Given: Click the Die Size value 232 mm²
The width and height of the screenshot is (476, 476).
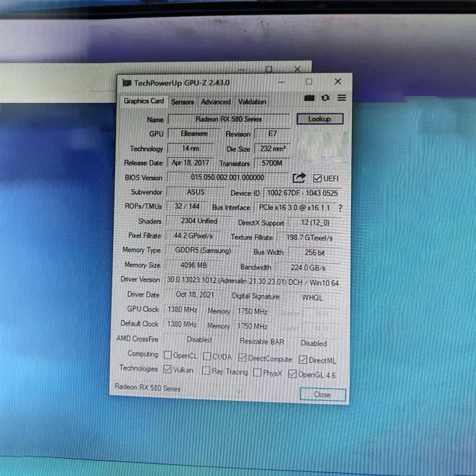Looking at the screenshot, I should [273, 149].
